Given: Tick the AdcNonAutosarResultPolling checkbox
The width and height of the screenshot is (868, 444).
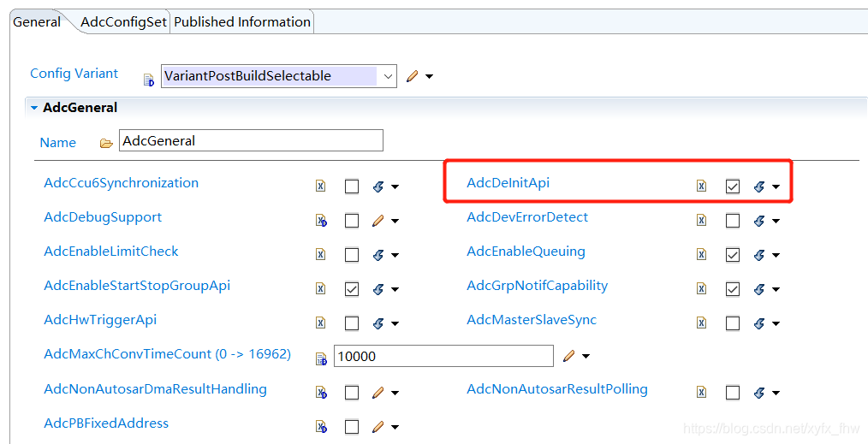Looking at the screenshot, I should tap(733, 393).
